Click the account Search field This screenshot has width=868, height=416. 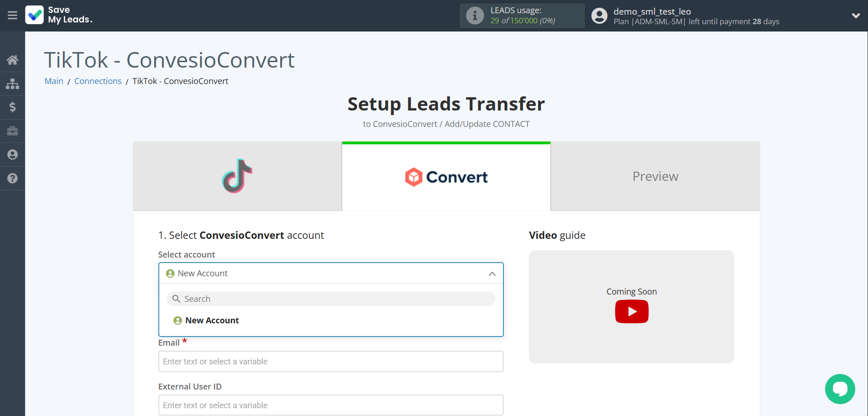331,299
